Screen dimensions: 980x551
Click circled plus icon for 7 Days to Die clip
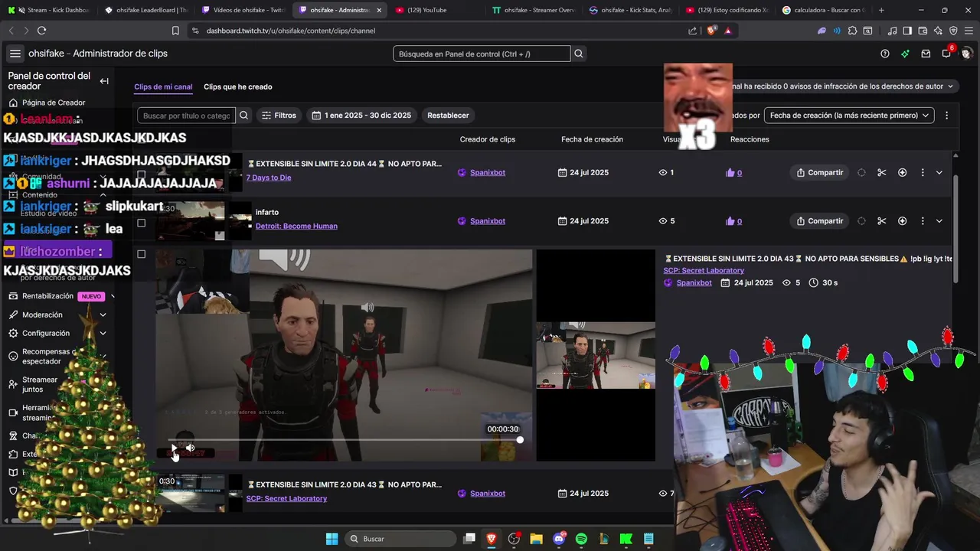903,173
